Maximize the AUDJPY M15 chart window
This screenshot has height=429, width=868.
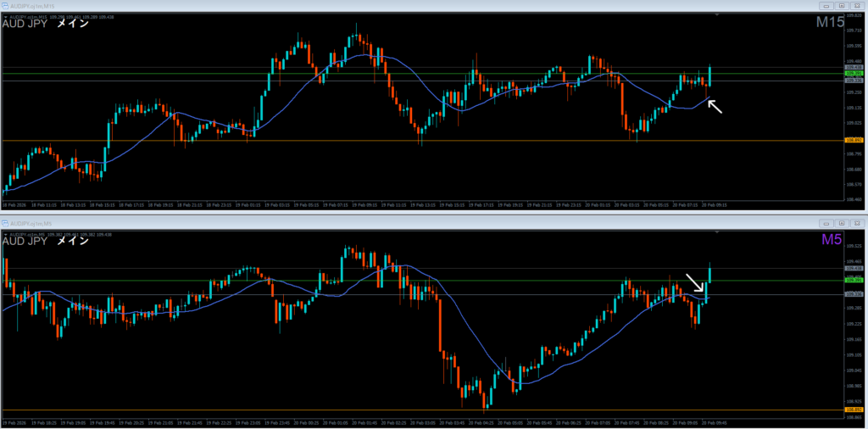[842, 6]
